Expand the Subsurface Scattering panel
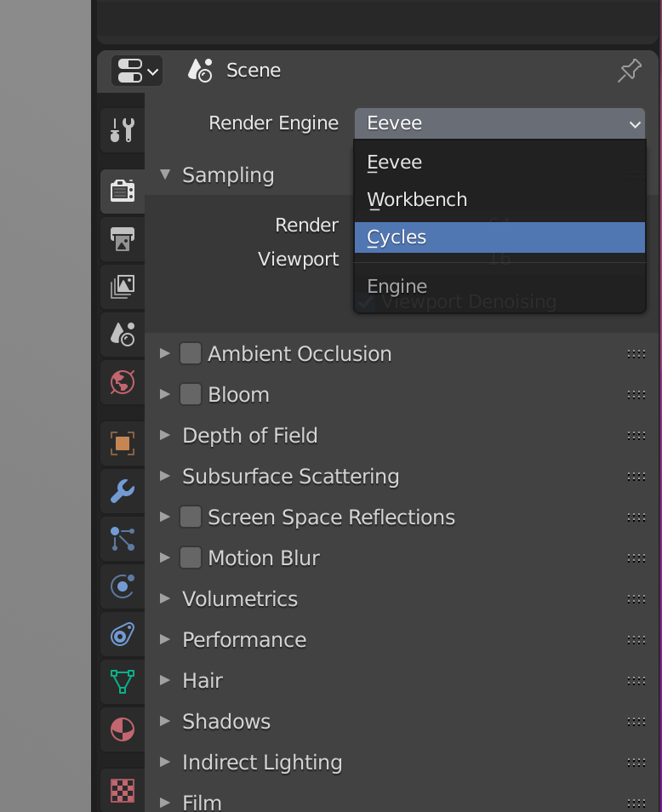This screenshot has width=662, height=812. (165, 476)
